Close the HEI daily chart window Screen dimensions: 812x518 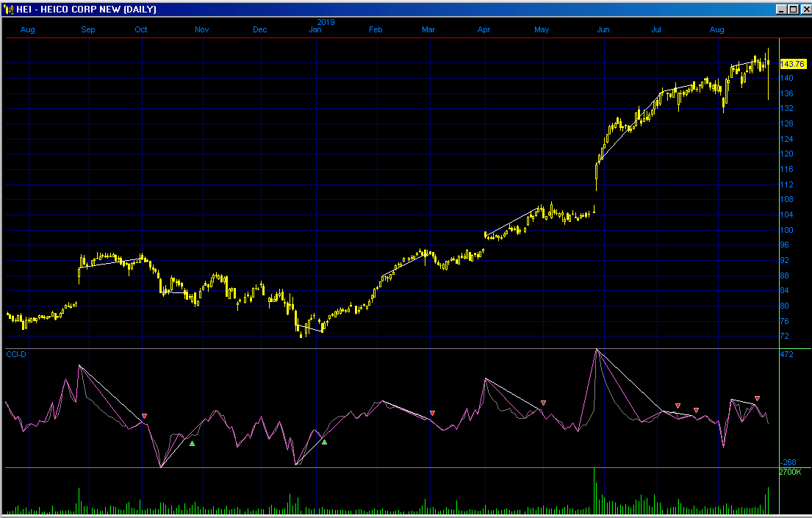[x=805, y=10]
